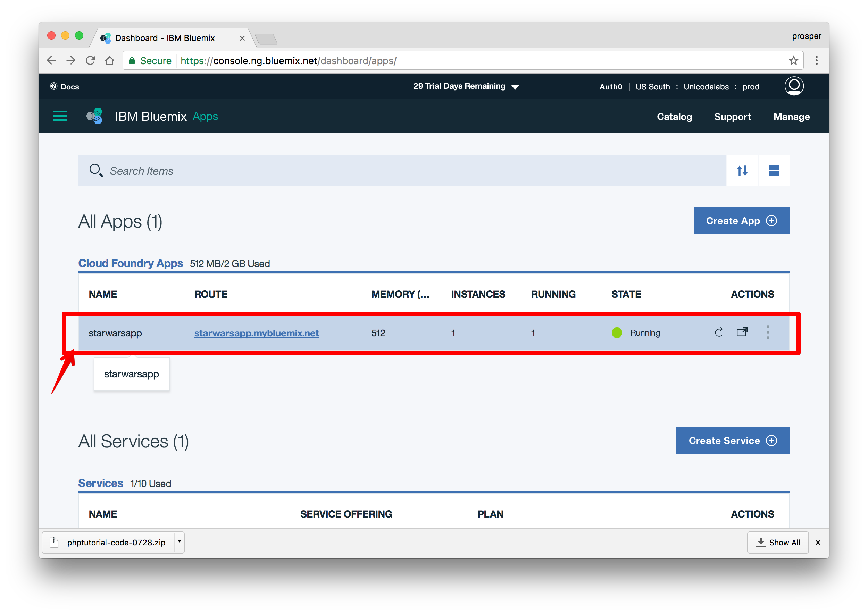Open starwarsapp URL via external link icon
Screen dimensions: 868x614
click(742, 332)
